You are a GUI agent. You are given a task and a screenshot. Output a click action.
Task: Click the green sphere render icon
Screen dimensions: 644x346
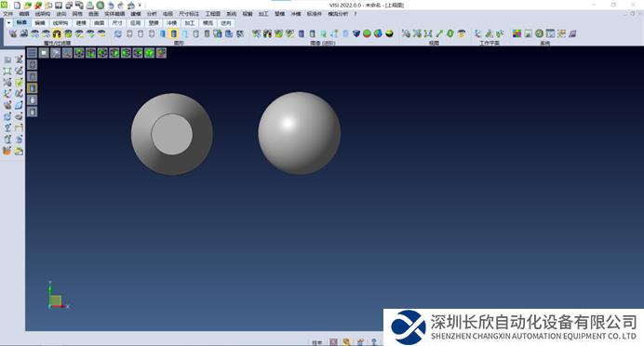[367, 33]
